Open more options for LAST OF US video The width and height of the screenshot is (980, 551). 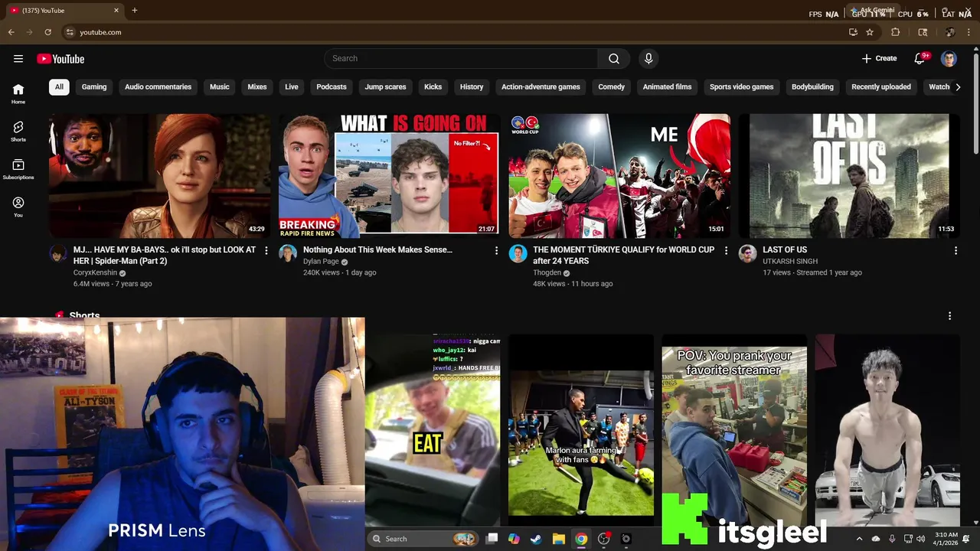click(x=955, y=250)
